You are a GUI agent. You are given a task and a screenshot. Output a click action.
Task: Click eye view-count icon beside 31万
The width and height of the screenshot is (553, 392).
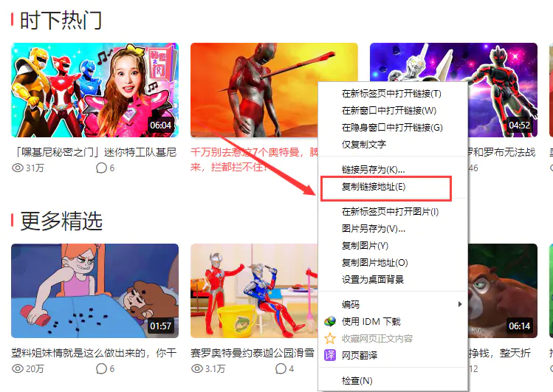(x=18, y=168)
